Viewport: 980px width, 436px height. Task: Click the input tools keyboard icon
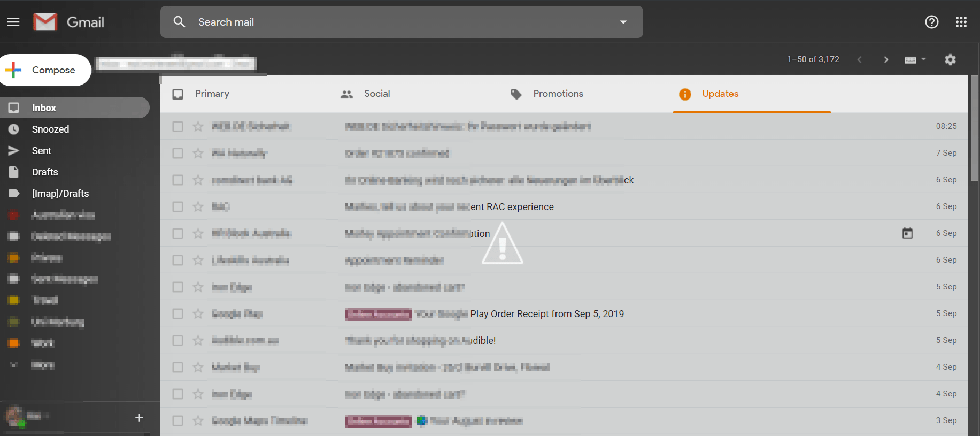pyautogui.click(x=910, y=60)
